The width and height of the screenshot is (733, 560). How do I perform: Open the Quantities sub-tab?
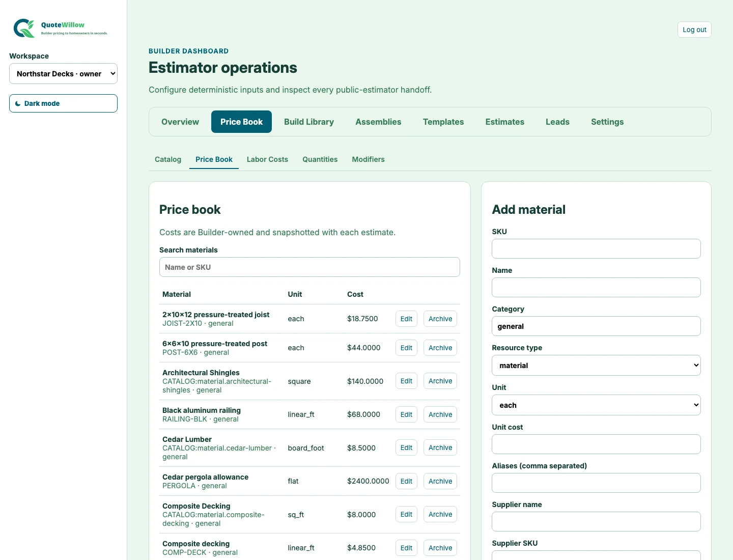coord(320,159)
